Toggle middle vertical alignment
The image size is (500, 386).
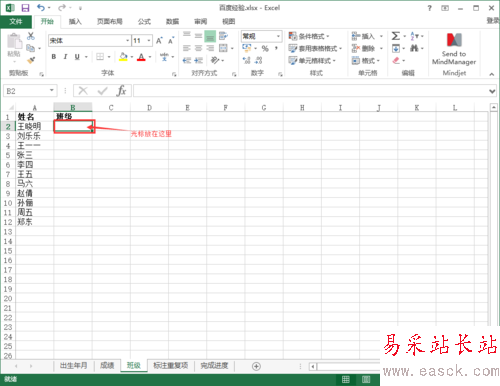click(x=198, y=36)
